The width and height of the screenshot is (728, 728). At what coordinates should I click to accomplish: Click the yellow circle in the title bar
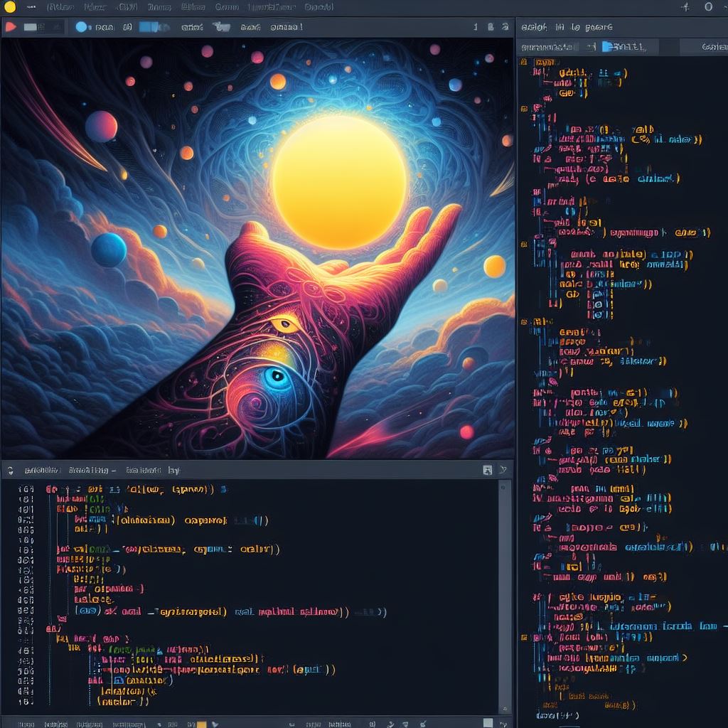10,6
